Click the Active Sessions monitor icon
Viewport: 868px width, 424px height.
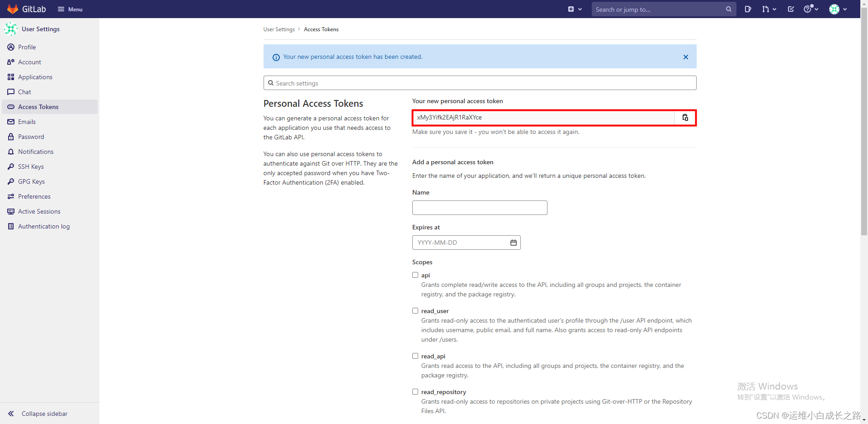pyautogui.click(x=11, y=211)
